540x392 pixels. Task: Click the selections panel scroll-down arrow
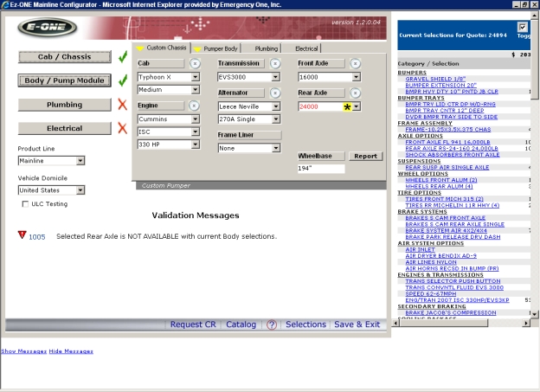[x=534, y=314]
